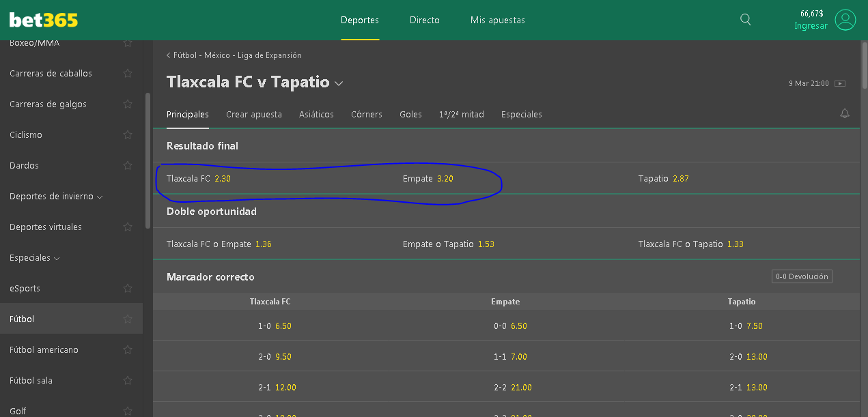Image resolution: width=868 pixels, height=417 pixels.
Task: Click the sidebar vertical scrollbar
Action: tap(148, 160)
